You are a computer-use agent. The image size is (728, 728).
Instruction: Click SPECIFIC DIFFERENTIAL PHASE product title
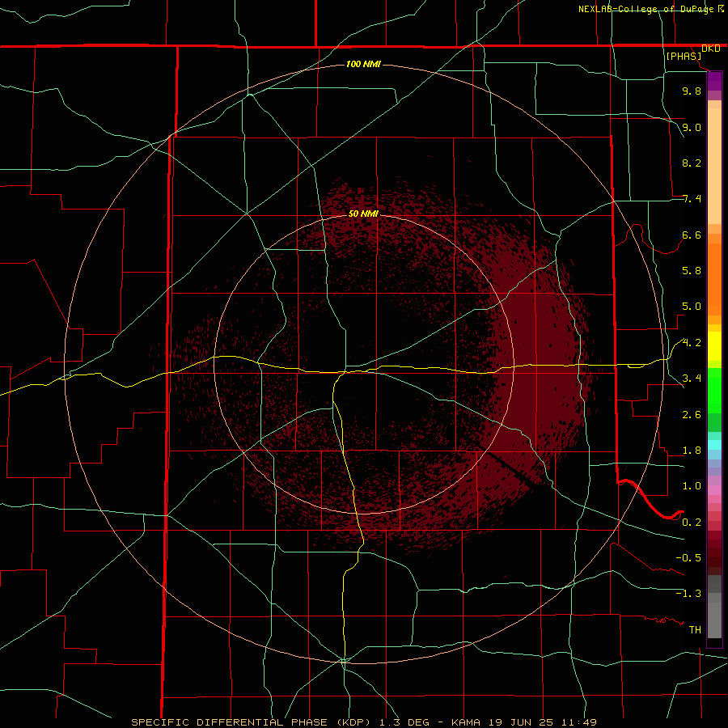(x=231, y=722)
